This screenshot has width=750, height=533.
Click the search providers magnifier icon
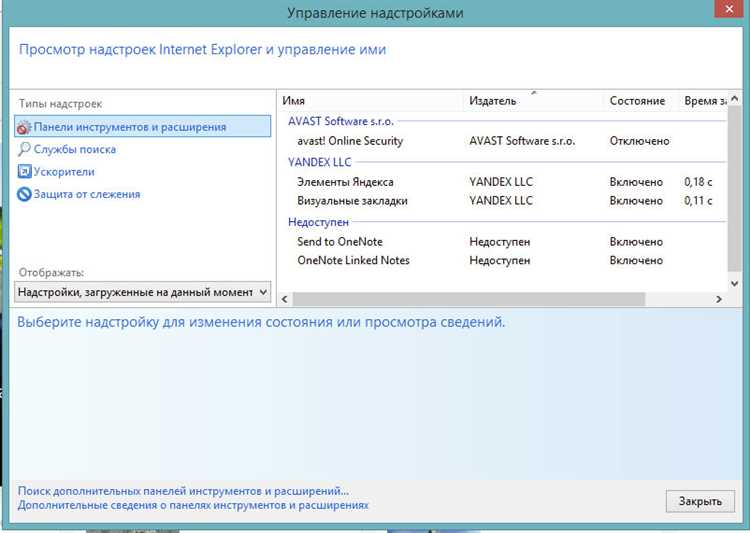(24, 149)
